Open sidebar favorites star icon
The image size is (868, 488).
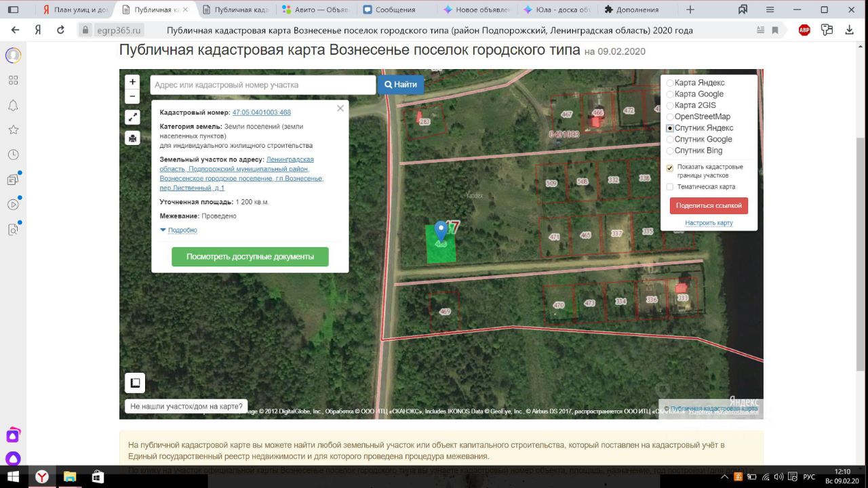[13, 129]
